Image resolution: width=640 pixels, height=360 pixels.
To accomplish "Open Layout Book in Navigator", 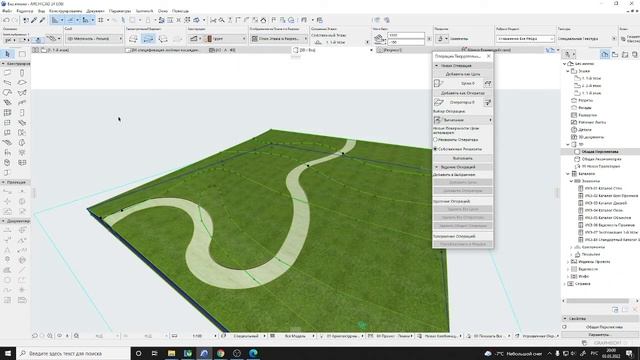I will (625, 54).
